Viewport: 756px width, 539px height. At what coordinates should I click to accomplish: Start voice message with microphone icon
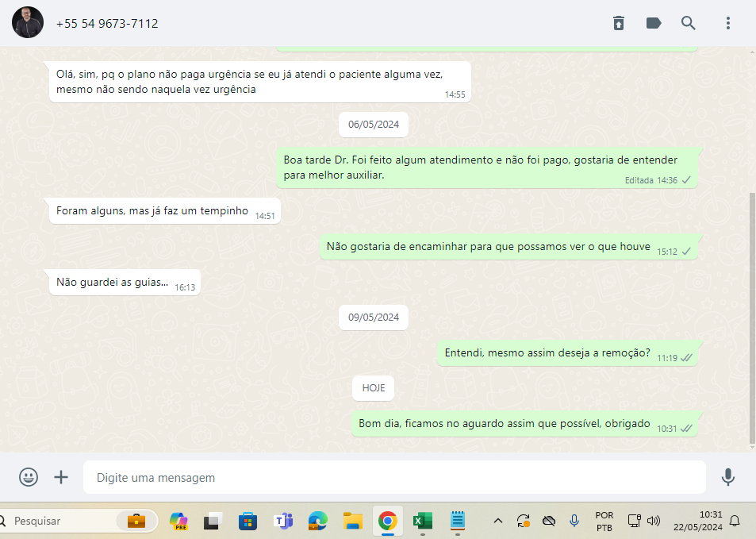point(727,477)
